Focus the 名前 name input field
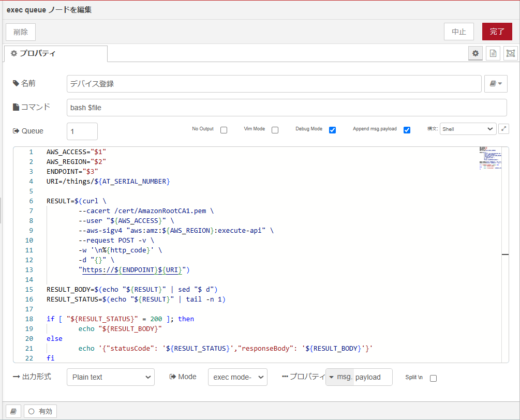The width and height of the screenshot is (520, 420). pyautogui.click(x=274, y=84)
